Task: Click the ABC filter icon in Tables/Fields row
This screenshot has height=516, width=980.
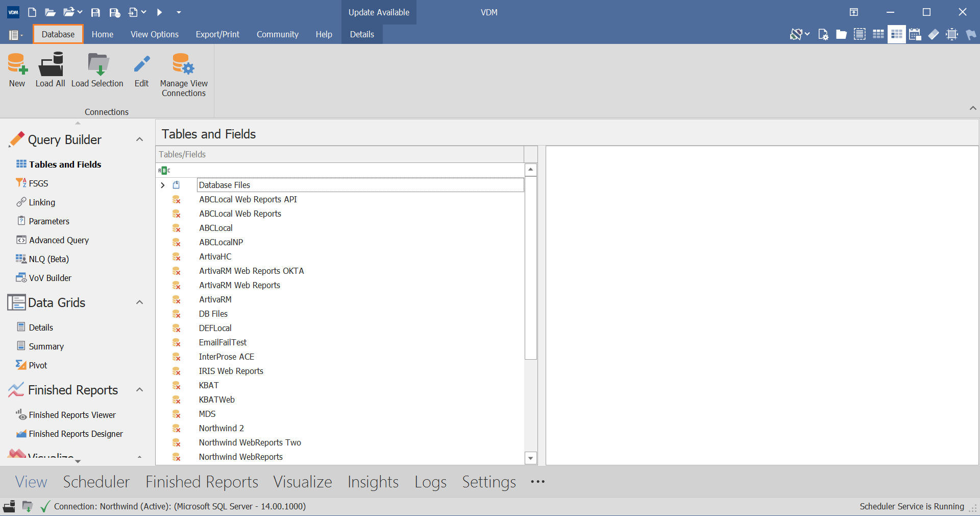Action: [164, 170]
